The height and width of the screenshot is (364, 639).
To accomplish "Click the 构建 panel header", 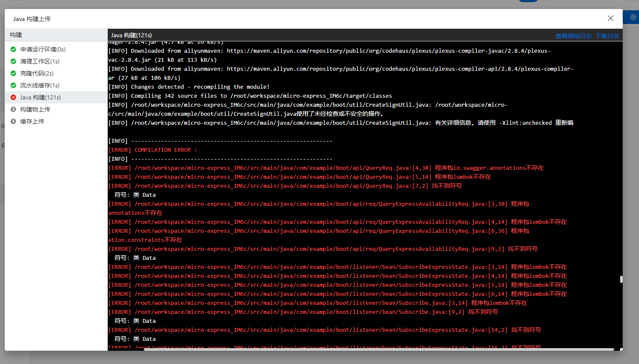I will 56,35.
